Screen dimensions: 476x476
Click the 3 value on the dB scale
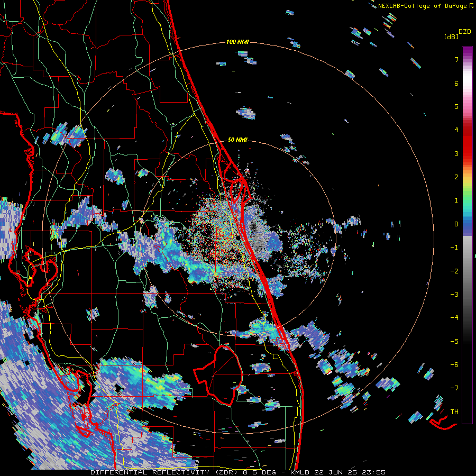tap(456, 153)
